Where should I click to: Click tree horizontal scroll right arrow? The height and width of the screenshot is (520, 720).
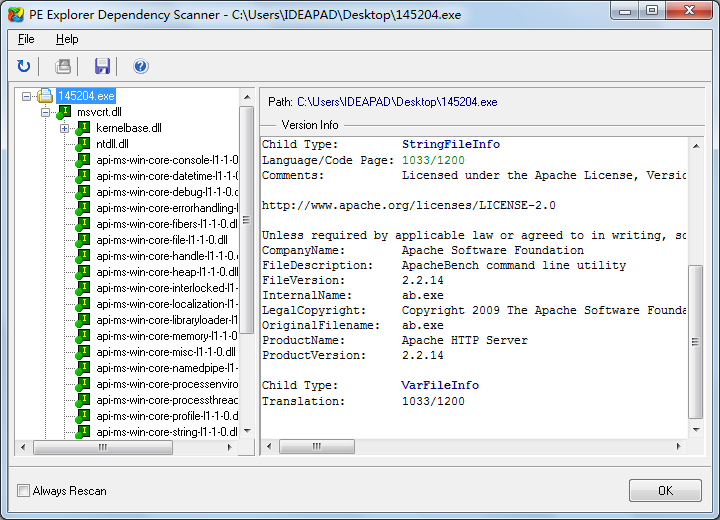point(230,447)
